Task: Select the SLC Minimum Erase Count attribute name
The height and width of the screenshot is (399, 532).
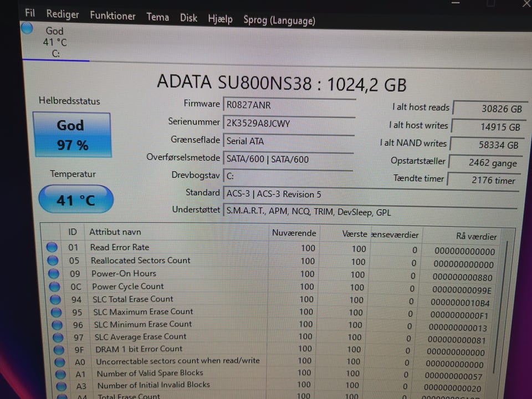Action: point(143,324)
